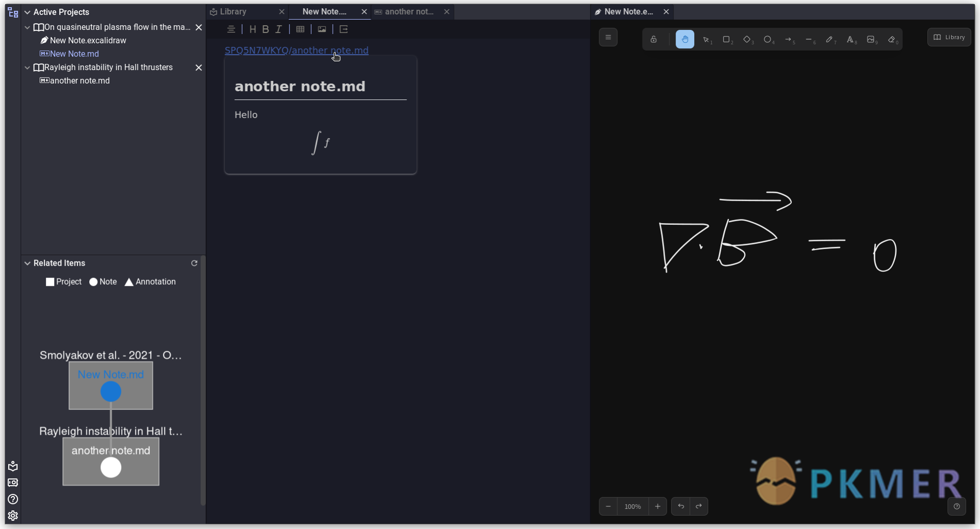Image resolution: width=980 pixels, height=529 pixels.
Task: Click the insert image icon in note toolbar
Action: point(322,29)
